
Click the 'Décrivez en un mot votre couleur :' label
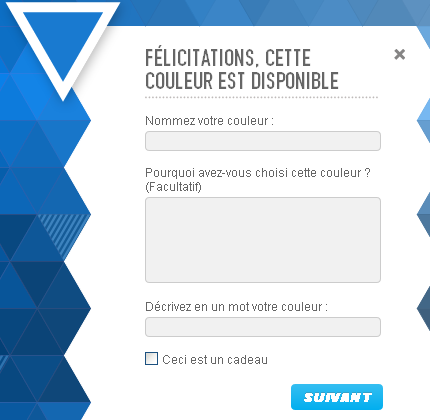click(x=236, y=307)
